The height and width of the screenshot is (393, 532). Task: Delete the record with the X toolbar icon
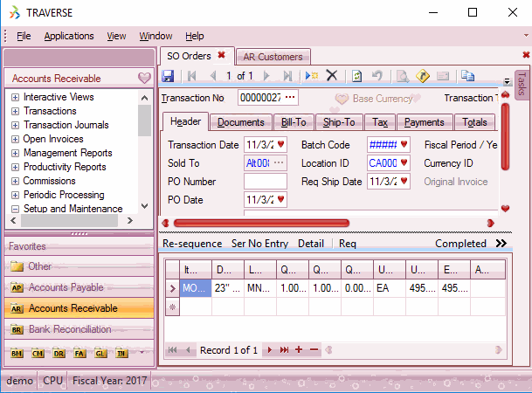(331, 75)
